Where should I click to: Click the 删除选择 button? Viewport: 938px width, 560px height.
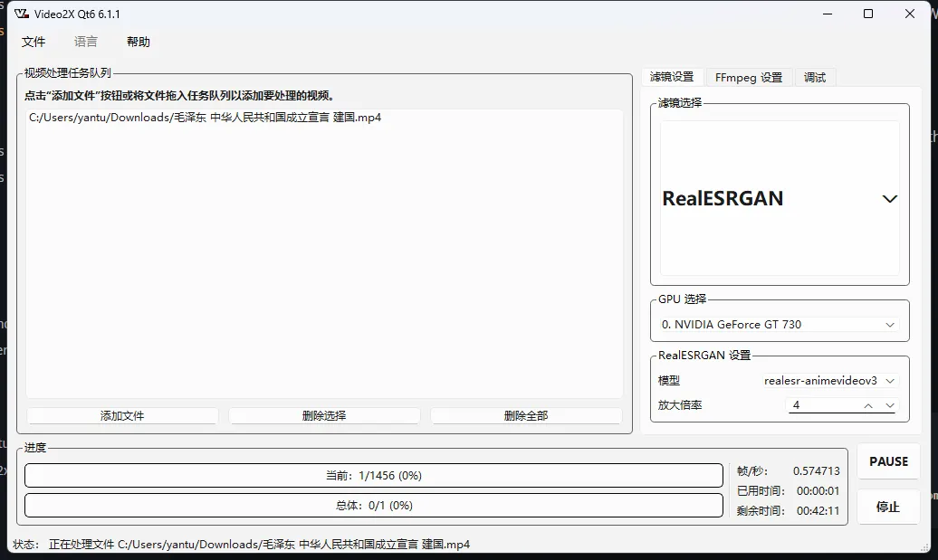(x=324, y=416)
